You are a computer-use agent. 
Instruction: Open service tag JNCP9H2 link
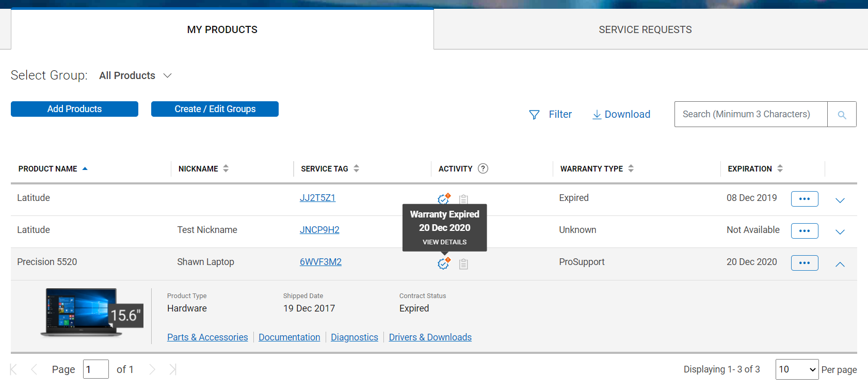(319, 230)
